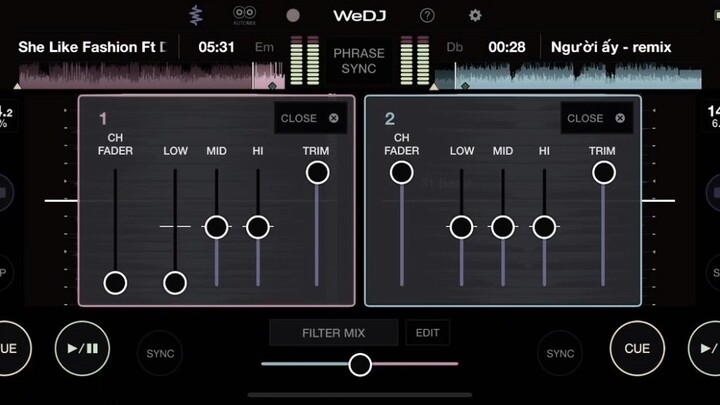Click the deck 1 LOW EQ knob
This screenshot has width=720, height=405.
[x=175, y=283]
